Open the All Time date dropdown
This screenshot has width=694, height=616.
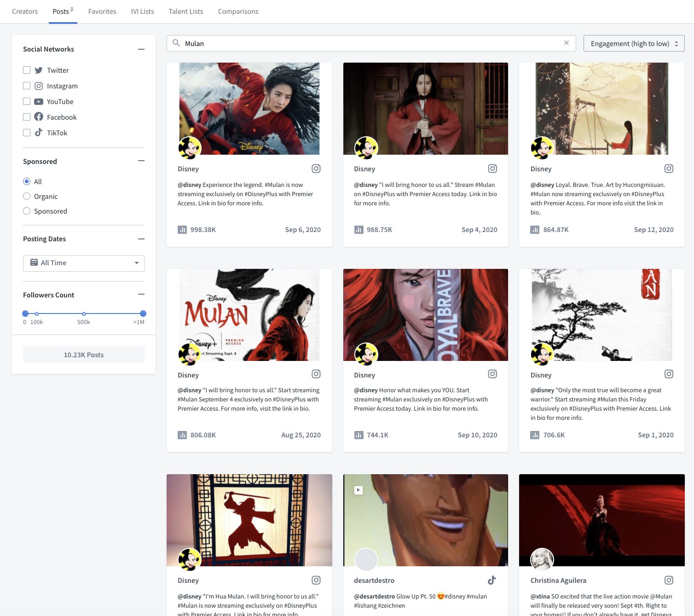(x=84, y=263)
